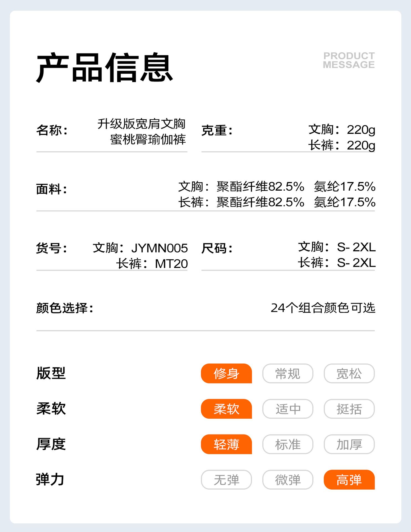Viewport: 411px width, 532px height.
Task: Select 适中 softness option
Action: pyautogui.click(x=288, y=409)
